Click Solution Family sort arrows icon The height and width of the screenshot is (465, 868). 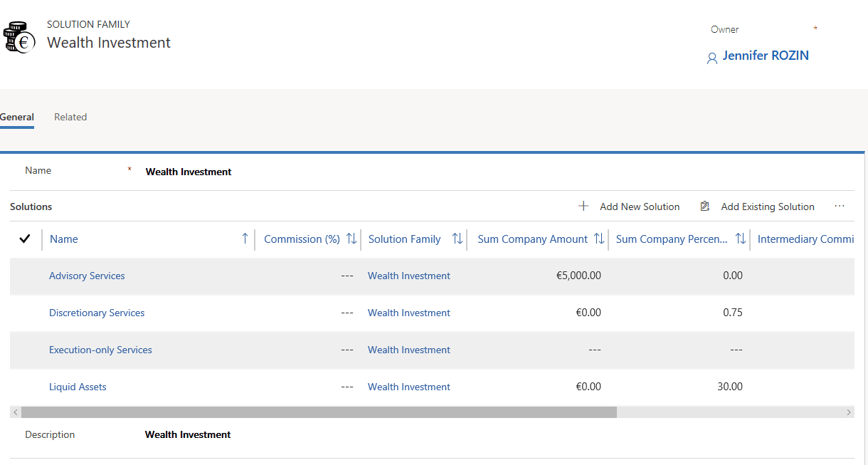click(457, 239)
